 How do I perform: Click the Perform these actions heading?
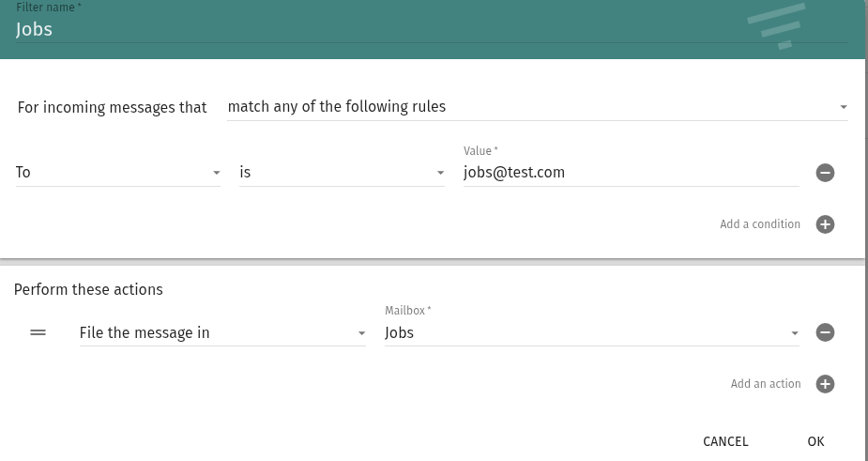click(x=88, y=289)
